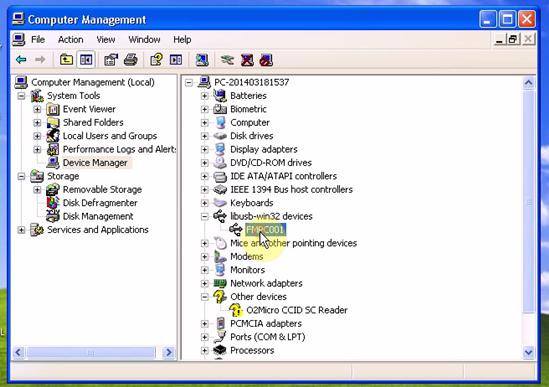Select Mice and other pointing devices
The image size is (549, 387).
point(293,243)
